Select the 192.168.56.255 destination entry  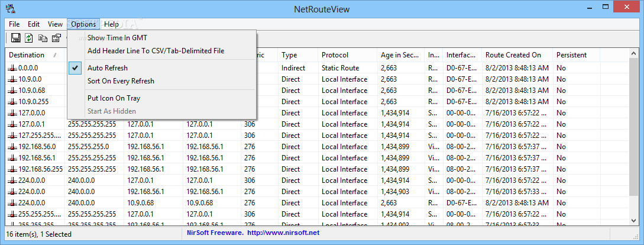point(41,169)
